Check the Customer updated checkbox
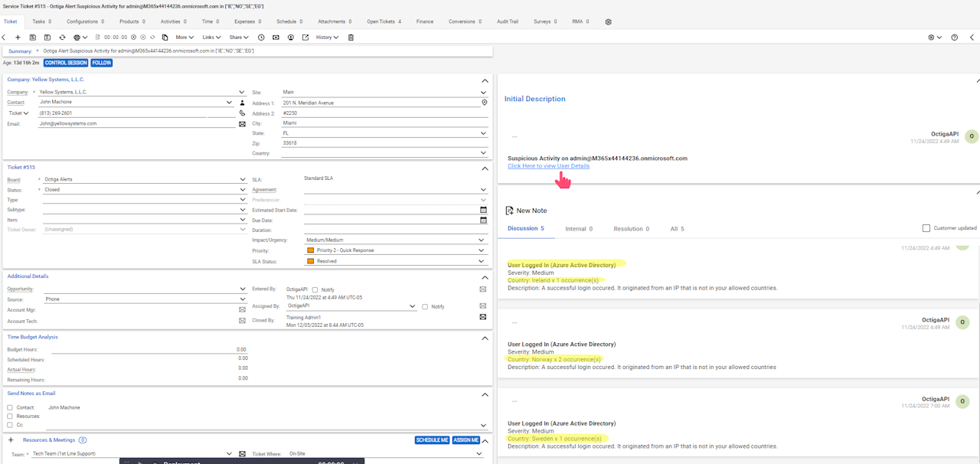The height and width of the screenshot is (464, 980). point(926,228)
